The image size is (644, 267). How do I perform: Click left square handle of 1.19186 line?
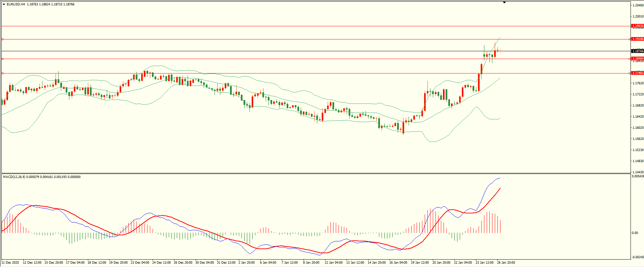click(3, 39)
